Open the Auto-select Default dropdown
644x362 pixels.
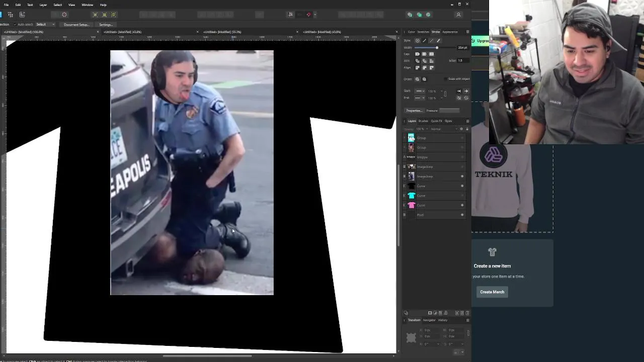tap(45, 24)
